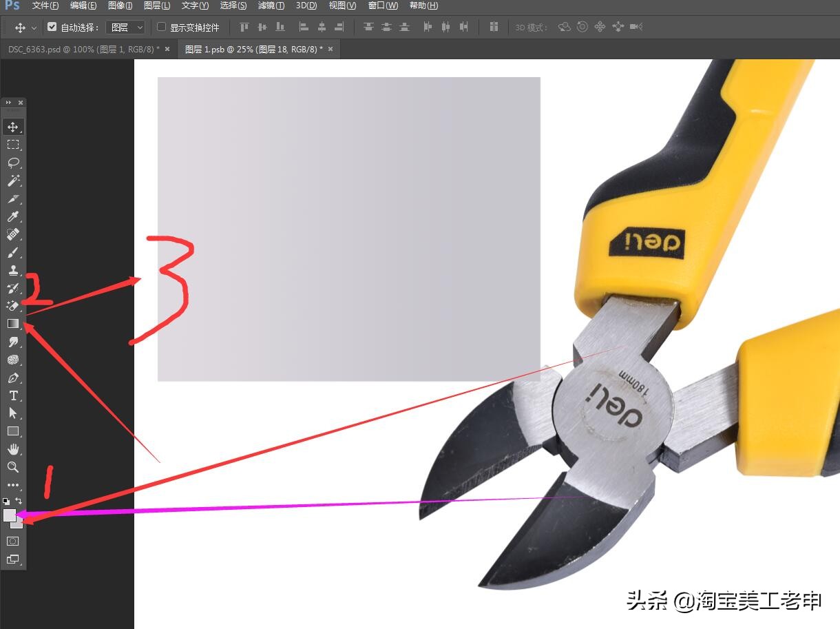Screen dimensions: 840x629
Task: Select the Pen tool
Action: pos(13,378)
